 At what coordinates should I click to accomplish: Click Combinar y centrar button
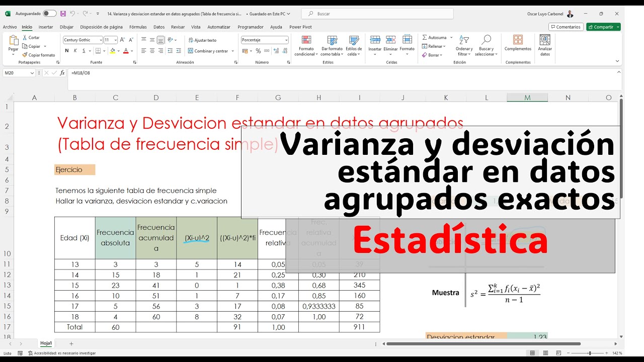point(208,51)
